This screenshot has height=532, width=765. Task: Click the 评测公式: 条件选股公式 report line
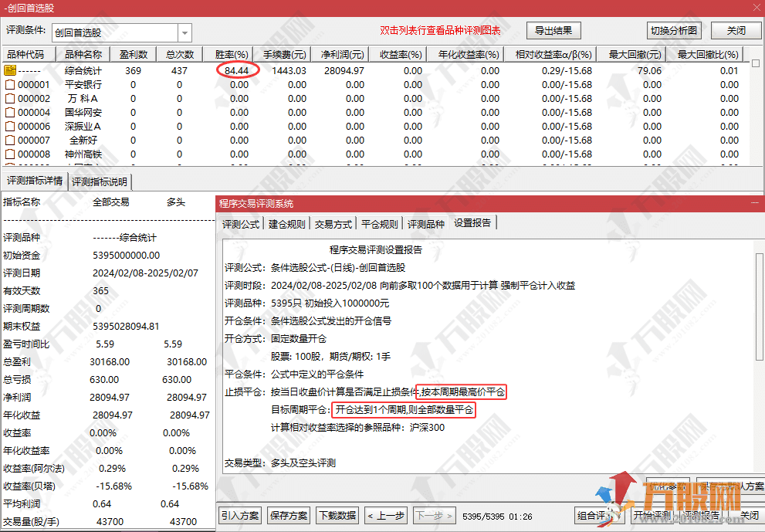[x=315, y=267]
